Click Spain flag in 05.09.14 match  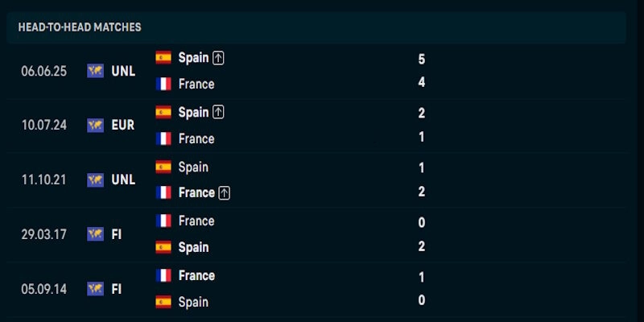(x=163, y=303)
